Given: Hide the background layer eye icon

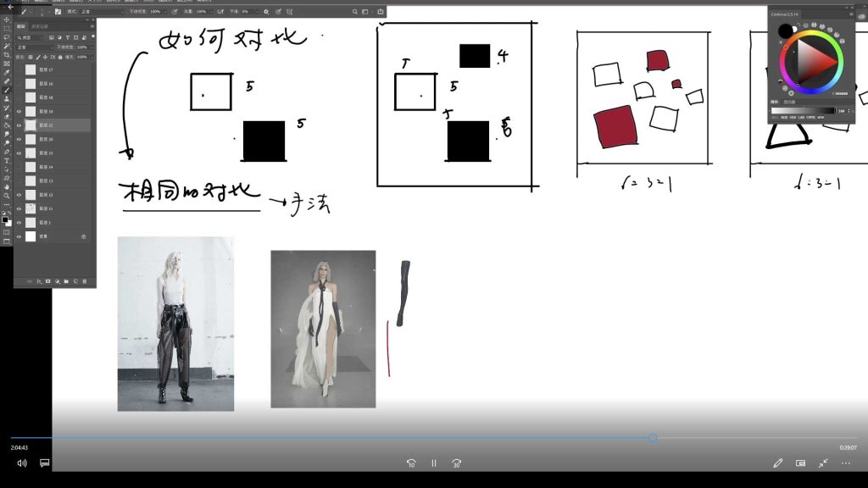Looking at the screenshot, I should click(19, 236).
